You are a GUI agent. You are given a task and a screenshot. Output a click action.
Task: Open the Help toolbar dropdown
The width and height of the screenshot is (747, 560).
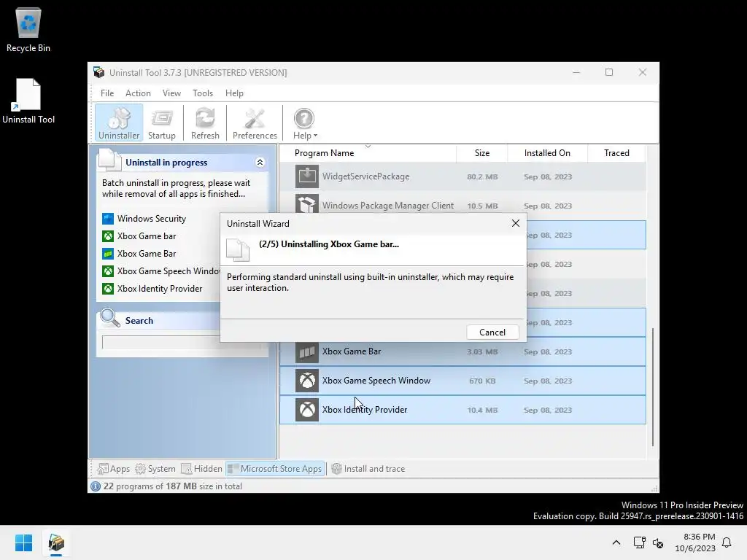coord(305,122)
